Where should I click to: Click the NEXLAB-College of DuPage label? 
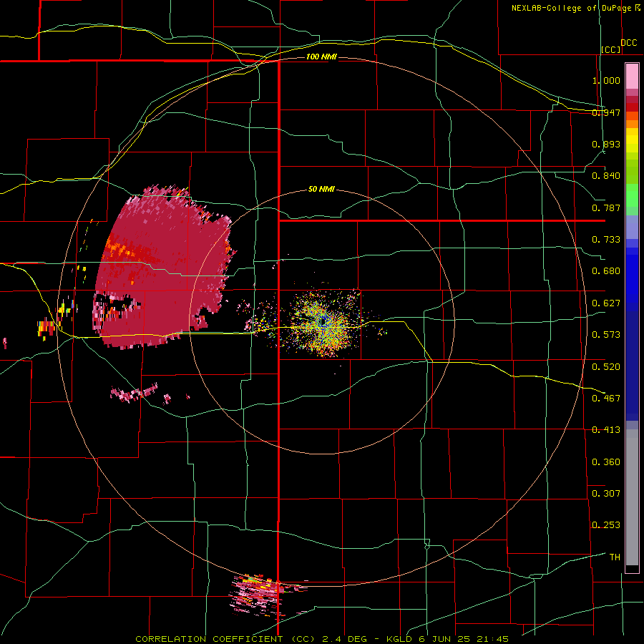tap(572, 8)
